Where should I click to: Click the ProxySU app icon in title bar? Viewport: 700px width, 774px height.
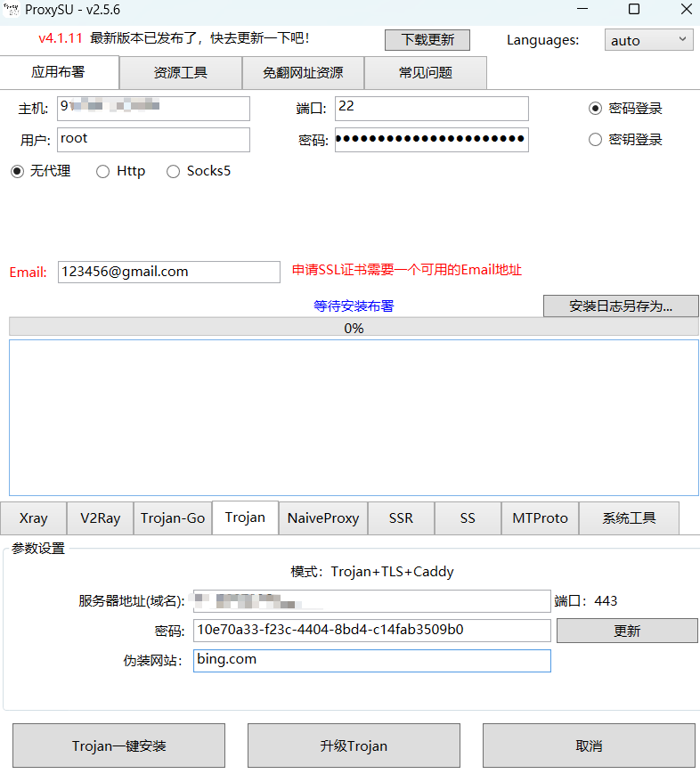pos(11,10)
